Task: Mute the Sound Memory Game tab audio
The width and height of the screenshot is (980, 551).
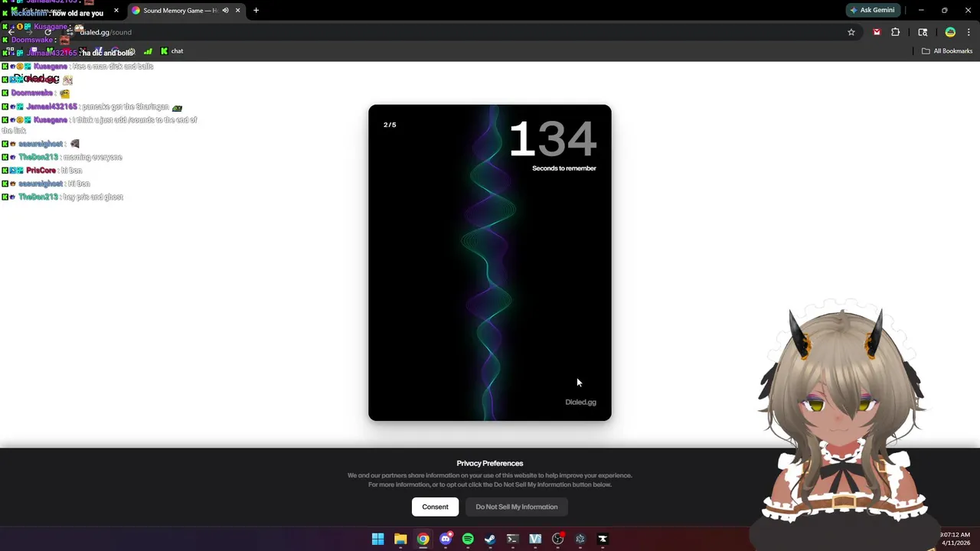Action: (225, 11)
